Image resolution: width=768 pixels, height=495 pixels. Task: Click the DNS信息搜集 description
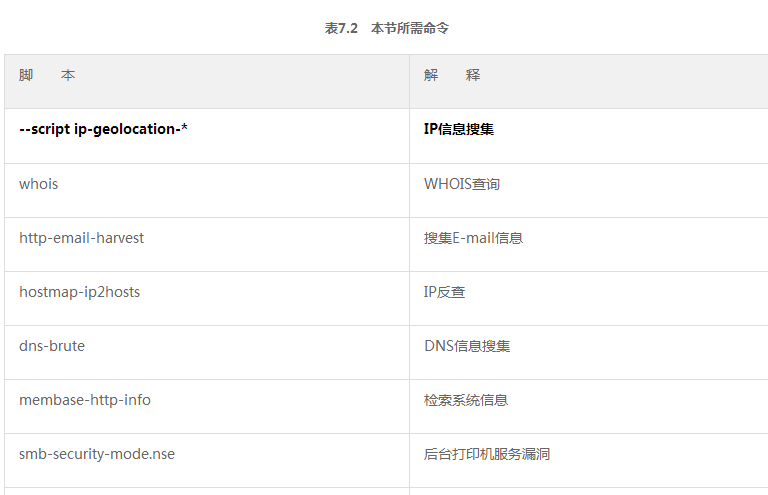coord(467,346)
